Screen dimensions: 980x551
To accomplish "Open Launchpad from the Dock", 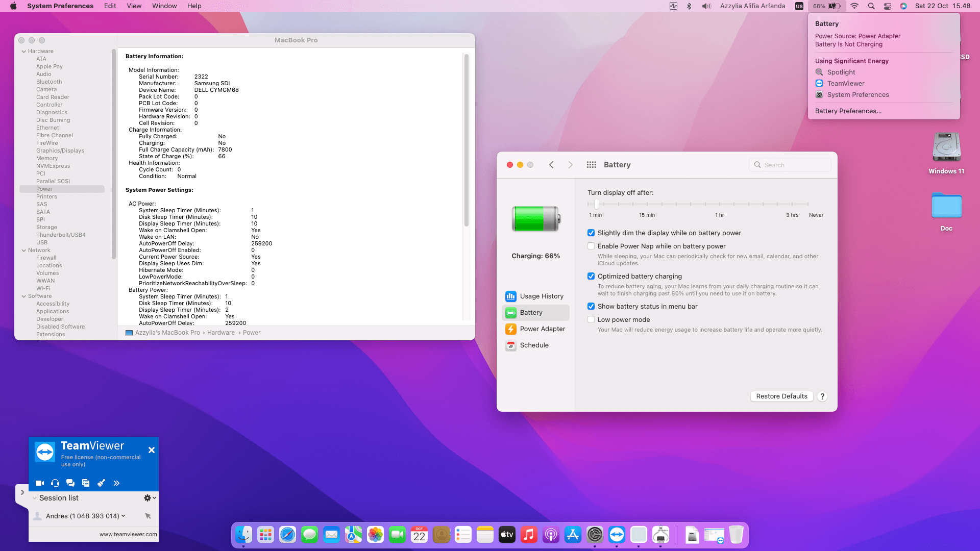I will pos(265,535).
